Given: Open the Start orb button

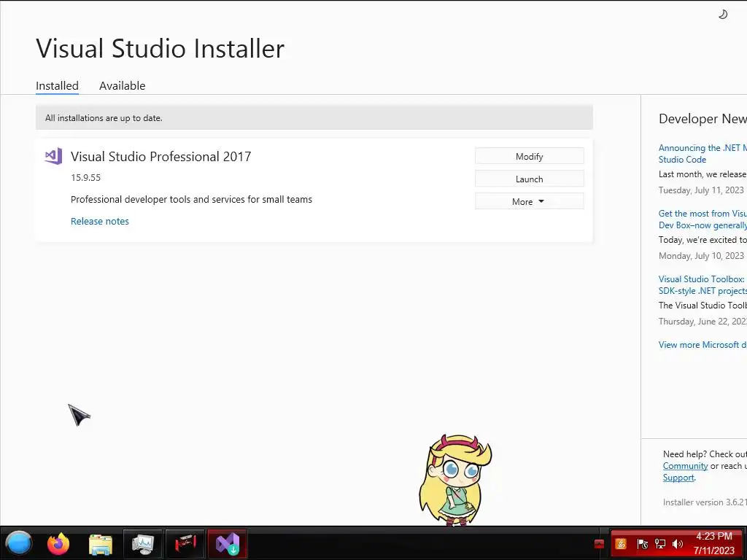Looking at the screenshot, I should [x=18, y=543].
